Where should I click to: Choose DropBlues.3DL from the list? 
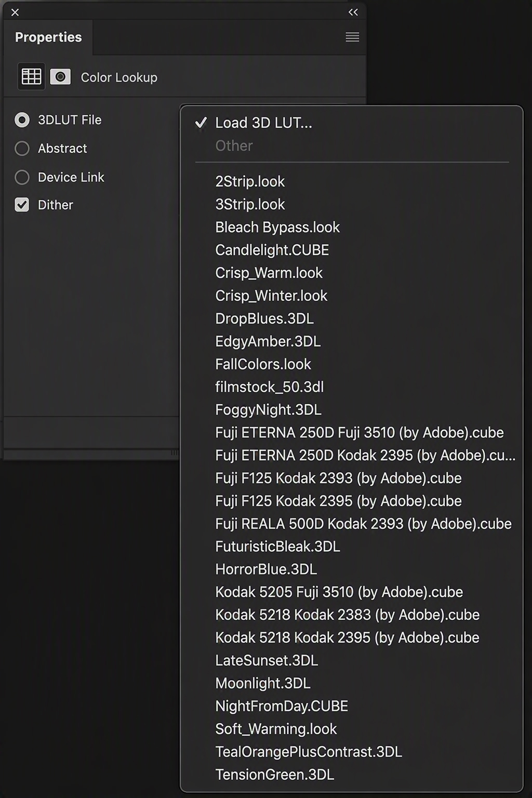(x=352, y=318)
